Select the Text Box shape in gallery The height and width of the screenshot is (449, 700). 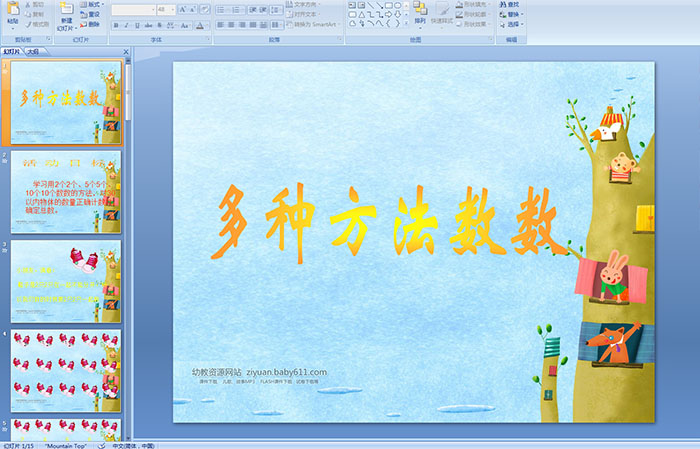point(352,5)
